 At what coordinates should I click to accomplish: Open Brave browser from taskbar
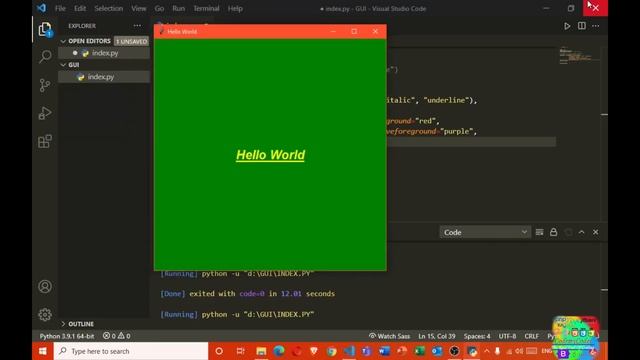313,351
